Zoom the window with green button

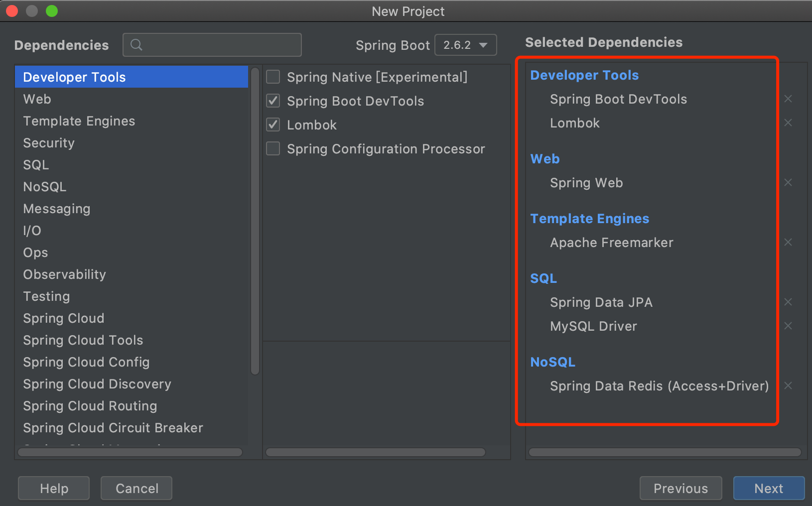(x=52, y=11)
